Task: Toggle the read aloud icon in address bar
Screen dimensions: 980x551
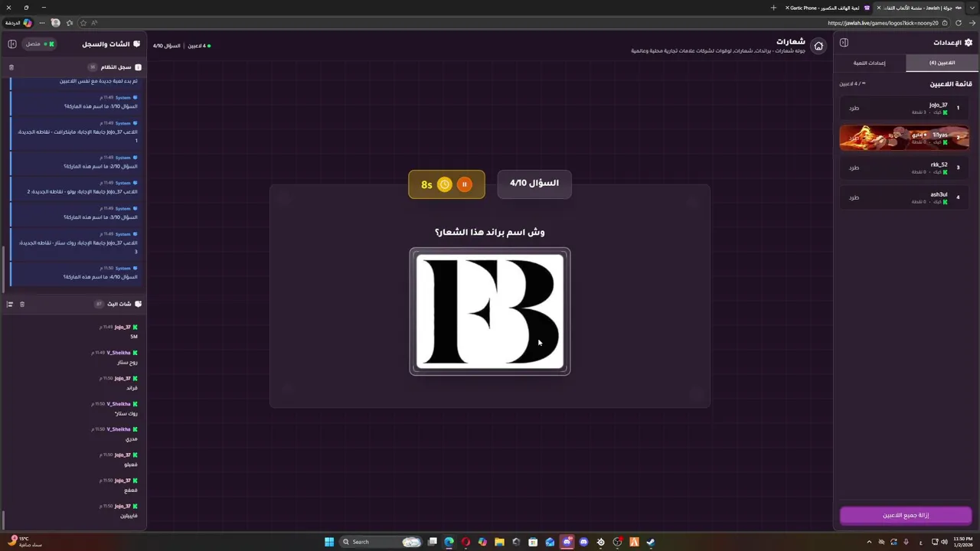Action: point(94,23)
